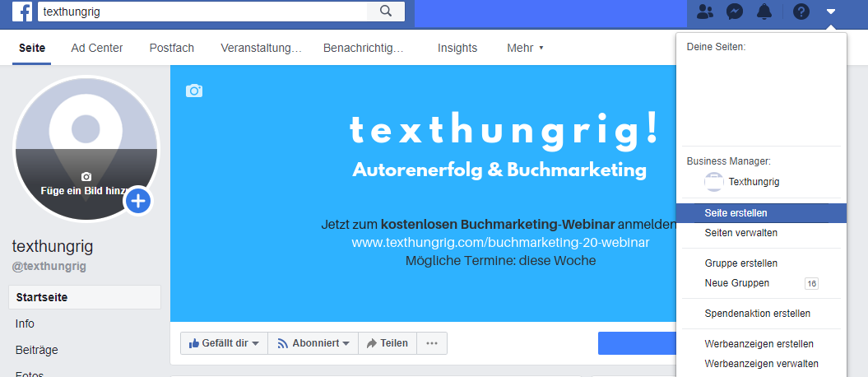Open notifications bell icon
The width and height of the screenshot is (868, 377).
pos(764,12)
